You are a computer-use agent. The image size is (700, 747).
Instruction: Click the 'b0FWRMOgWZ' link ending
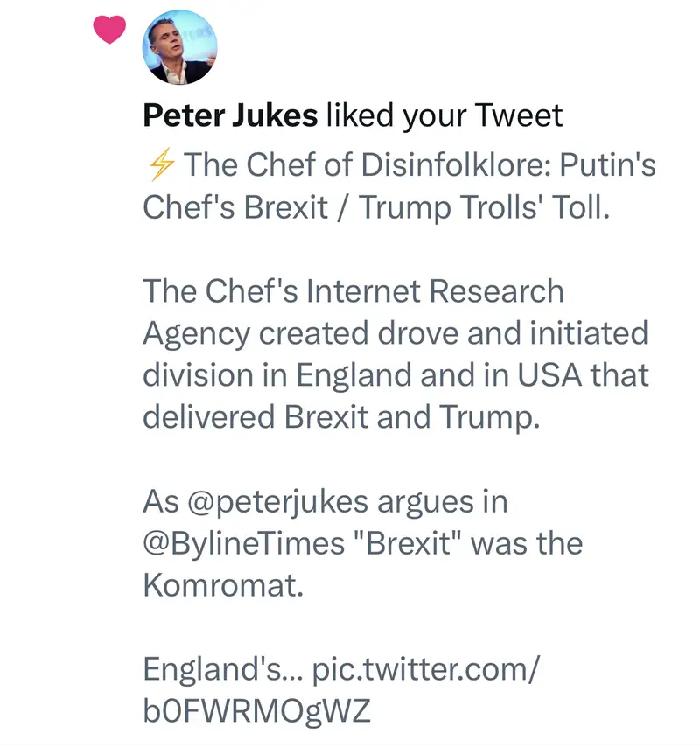click(255, 710)
